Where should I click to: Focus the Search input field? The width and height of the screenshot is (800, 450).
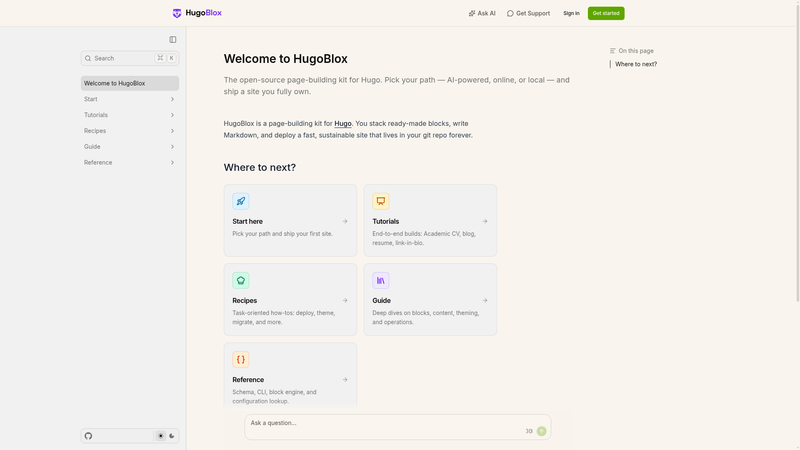coord(130,58)
